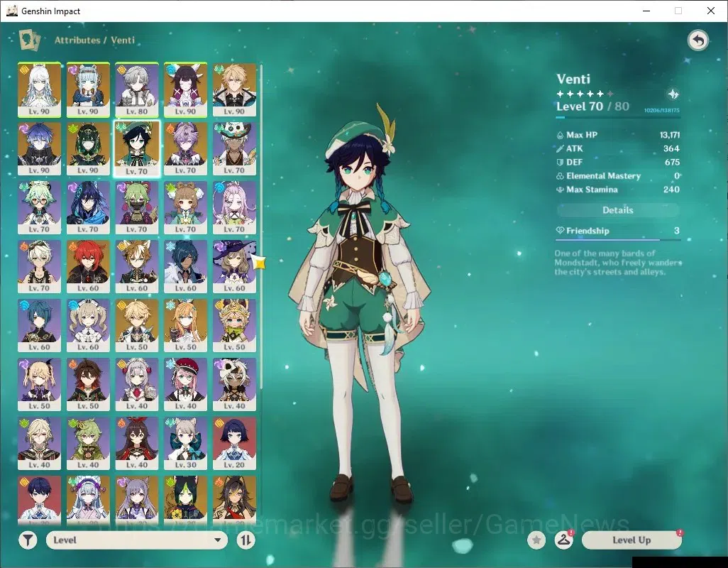Select skull-masked Electro character Lv. 40
The image size is (728, 568).
[x=234, y=385]
